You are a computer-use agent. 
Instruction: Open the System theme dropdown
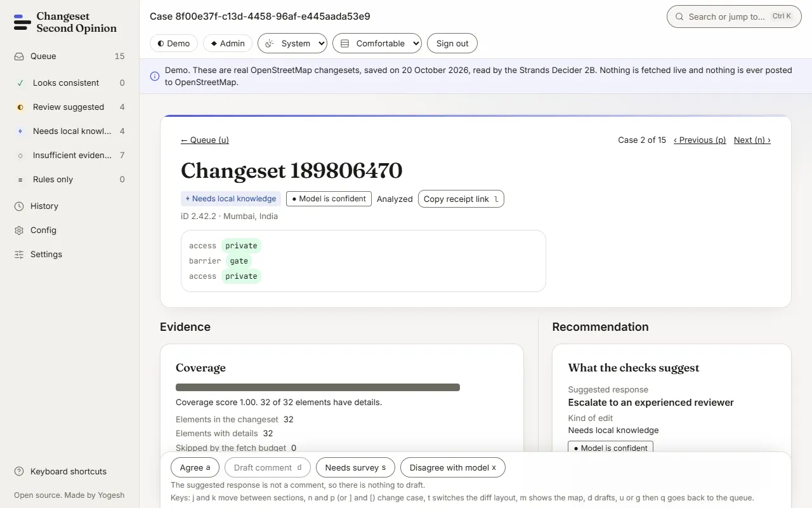pyautogui.click(x=292, y=43)
